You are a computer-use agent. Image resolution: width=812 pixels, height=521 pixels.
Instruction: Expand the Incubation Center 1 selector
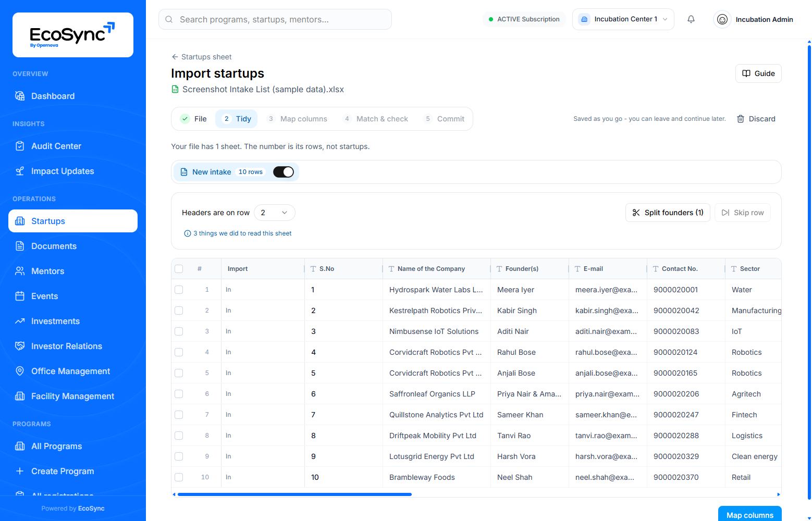[x=623, y=19]
